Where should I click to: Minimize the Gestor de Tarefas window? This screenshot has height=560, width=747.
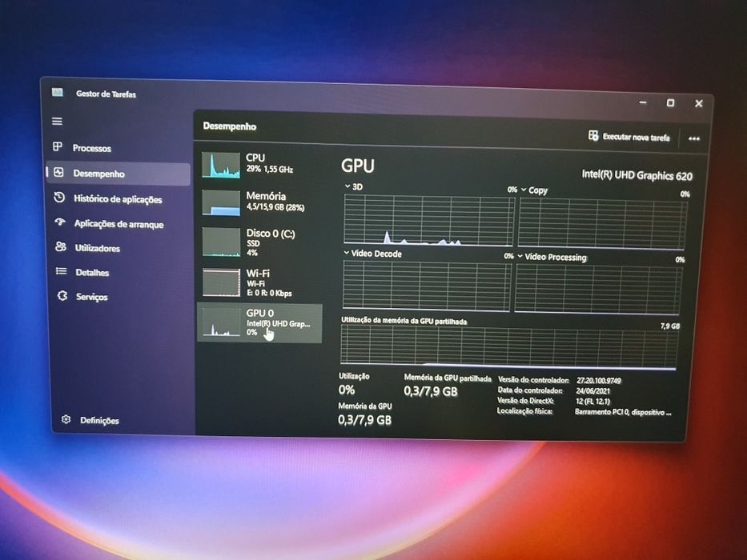(643, 102)
